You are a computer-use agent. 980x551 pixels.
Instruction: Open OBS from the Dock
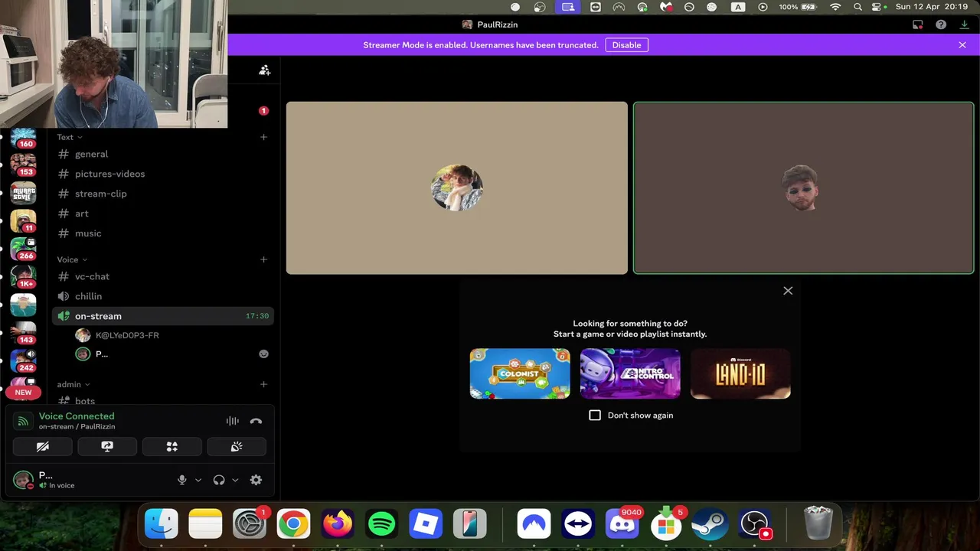[x=755, y=524]
